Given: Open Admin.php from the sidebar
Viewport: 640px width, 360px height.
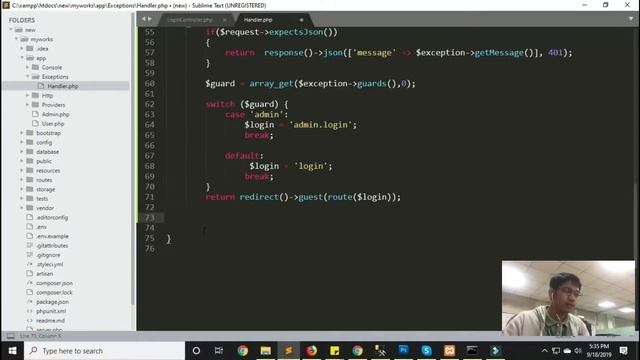Looking at the screenshot, I should [x=56, y=114].
